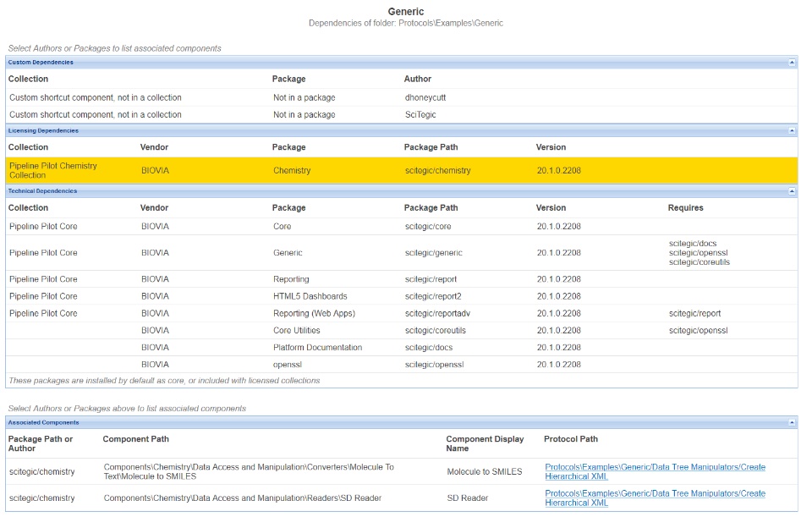Click the Technical Dependencies header title
The height and width of the screenshot is (517, 812).
tap(42, 191)
